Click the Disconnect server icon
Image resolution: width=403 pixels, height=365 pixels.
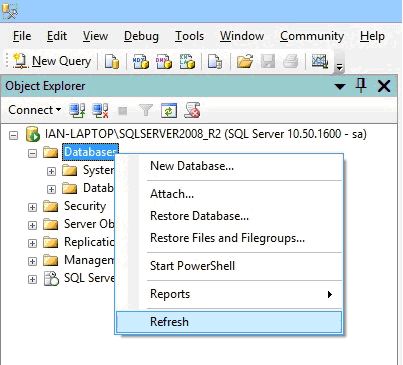(100, 110)
